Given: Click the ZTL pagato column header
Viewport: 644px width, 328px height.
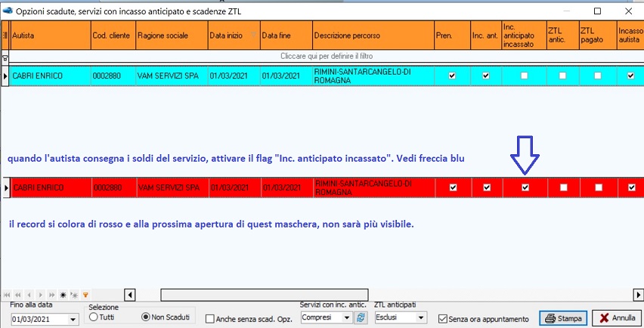Looking at the screenshot, I should [x=598, y=36].
